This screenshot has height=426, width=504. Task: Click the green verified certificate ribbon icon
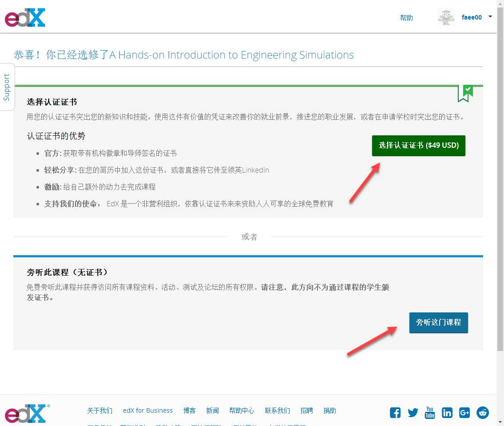click(465, 94)
